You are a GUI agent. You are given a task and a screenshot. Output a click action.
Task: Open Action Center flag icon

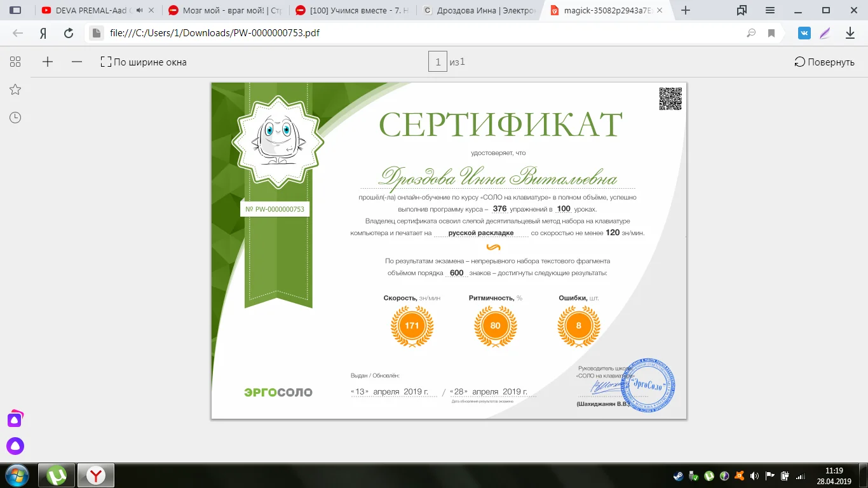coord(770,476)
